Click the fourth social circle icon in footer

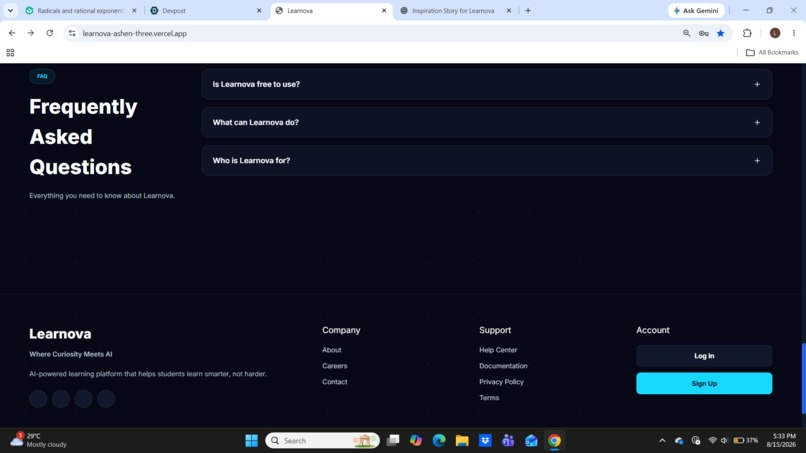point(106,398)
